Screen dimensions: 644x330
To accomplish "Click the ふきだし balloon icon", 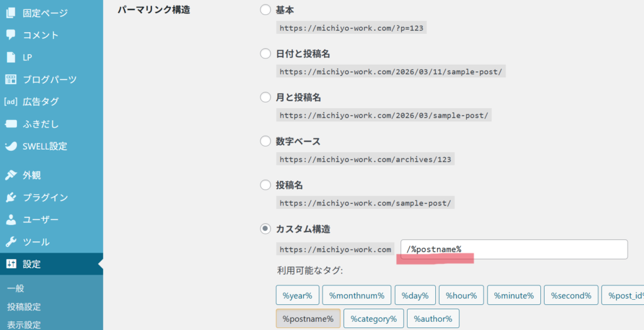I will click(x=11, y=124).
